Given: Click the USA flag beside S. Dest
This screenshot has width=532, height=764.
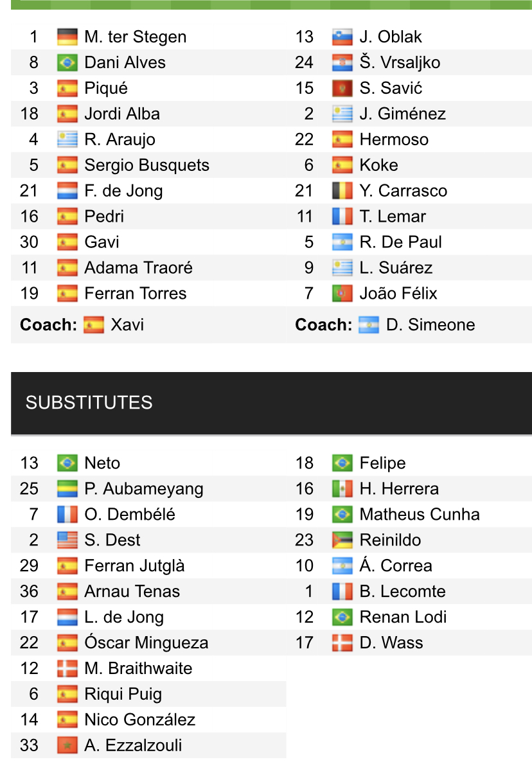Looking at the screenshot, I should point(67,540).
